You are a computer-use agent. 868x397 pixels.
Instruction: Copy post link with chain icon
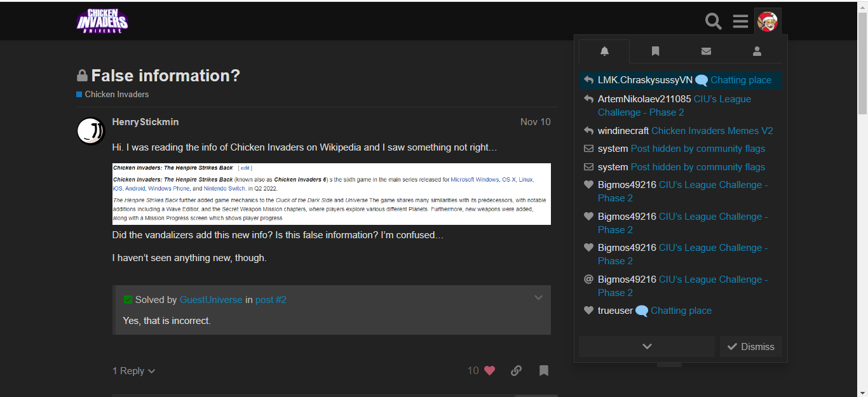516,370
